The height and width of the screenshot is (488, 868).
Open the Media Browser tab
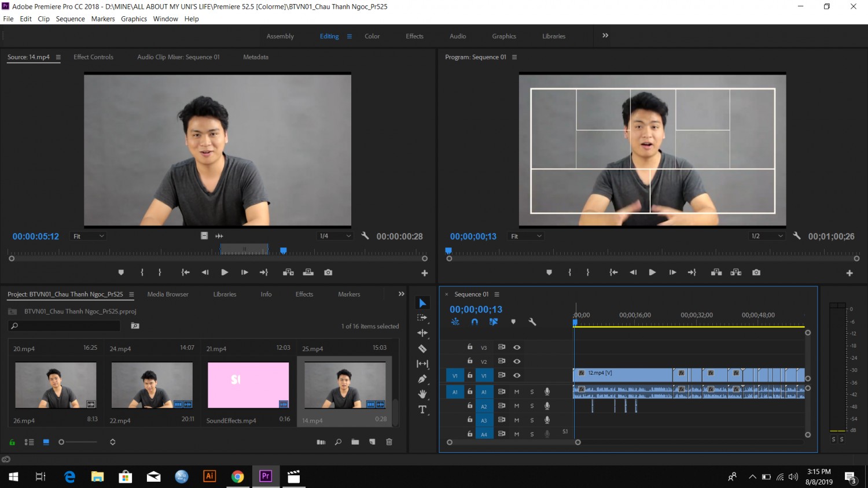pos(168,294)
